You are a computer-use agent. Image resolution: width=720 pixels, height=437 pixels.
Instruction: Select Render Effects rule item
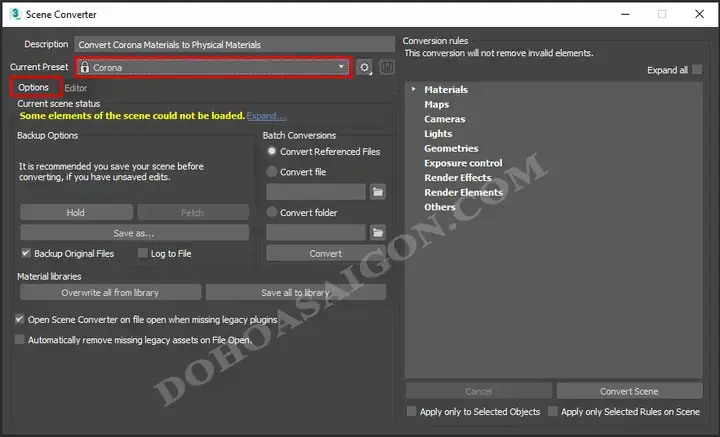coord(458,178)
